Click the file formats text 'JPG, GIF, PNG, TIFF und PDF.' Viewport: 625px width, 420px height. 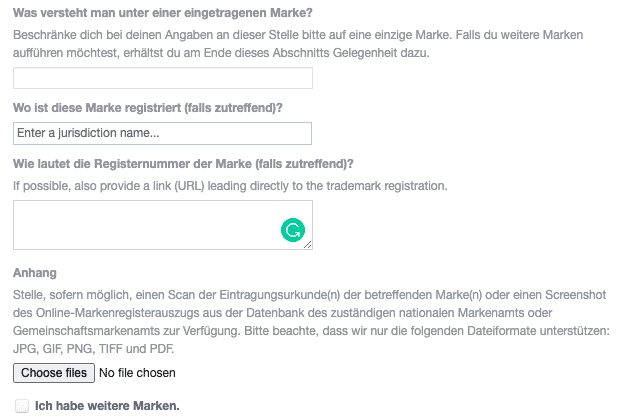click(94, 349)
